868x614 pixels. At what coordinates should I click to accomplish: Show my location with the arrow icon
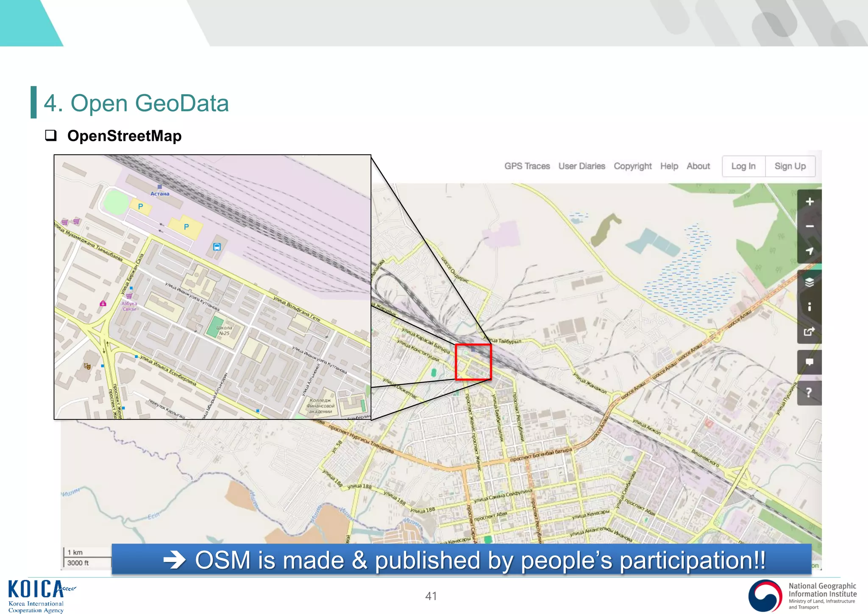[810, 251]
